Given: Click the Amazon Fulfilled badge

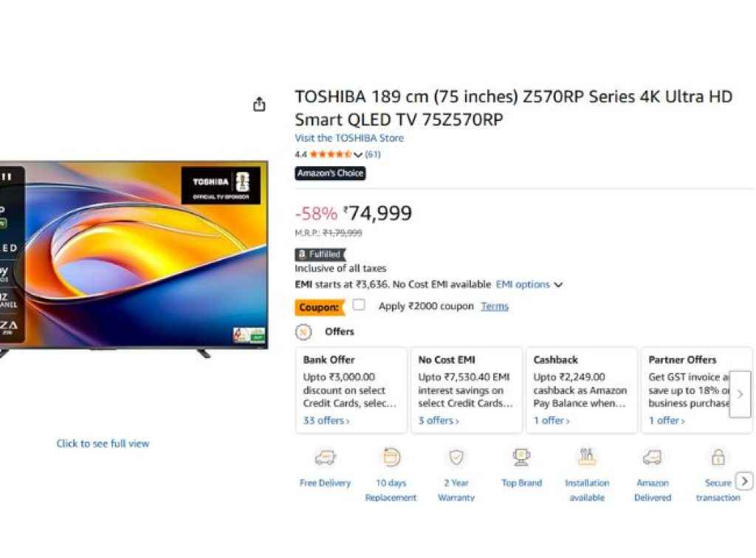Looking at the screenshot, I should 320,253.
